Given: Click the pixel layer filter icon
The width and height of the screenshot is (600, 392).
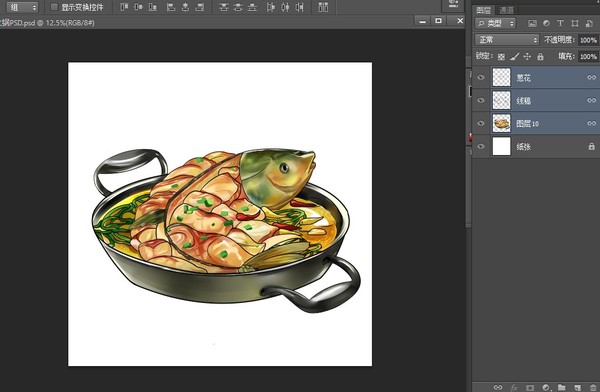Looking at the screenshot, I should (x=532, y=23).
